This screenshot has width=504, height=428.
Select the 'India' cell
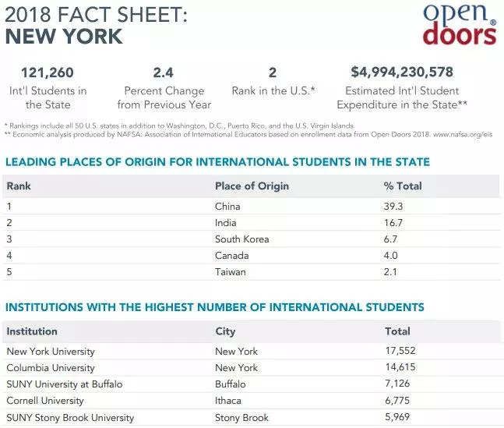pyautogui.click(x=226, y=223)
